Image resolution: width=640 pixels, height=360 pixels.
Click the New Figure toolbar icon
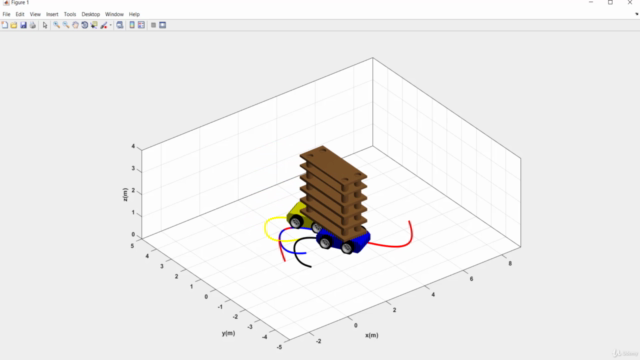pyautogui.click(x=5, y=25)
